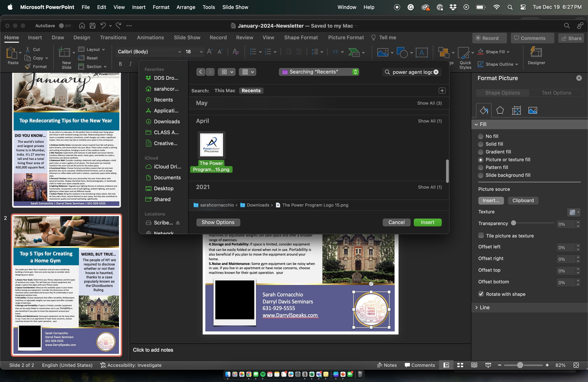Image resolution: width=588 pixels, height=382 pixels.
Task: Adjust the Transparency slider handle
Action: (x=513, y=223)
